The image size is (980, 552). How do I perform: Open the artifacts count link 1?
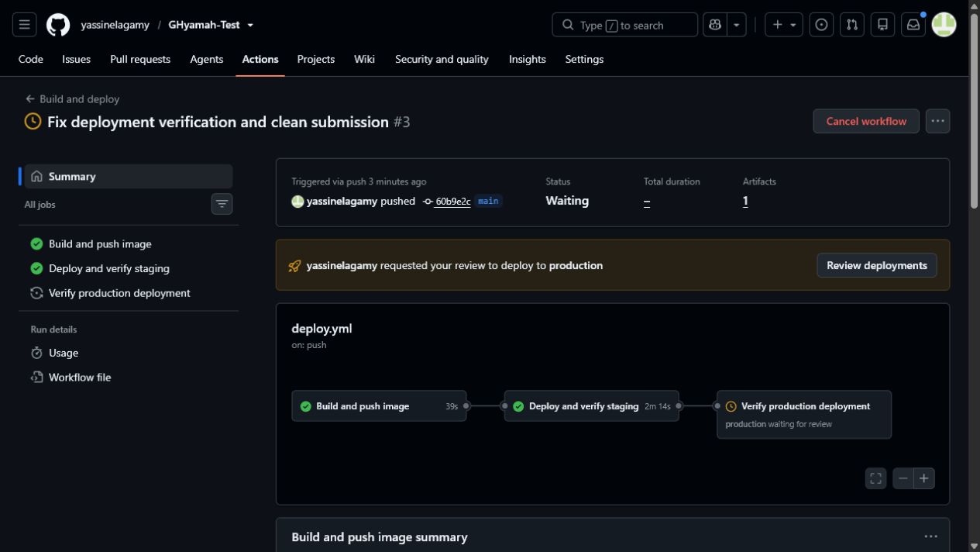pyautogui.click(x=745, y=201)
